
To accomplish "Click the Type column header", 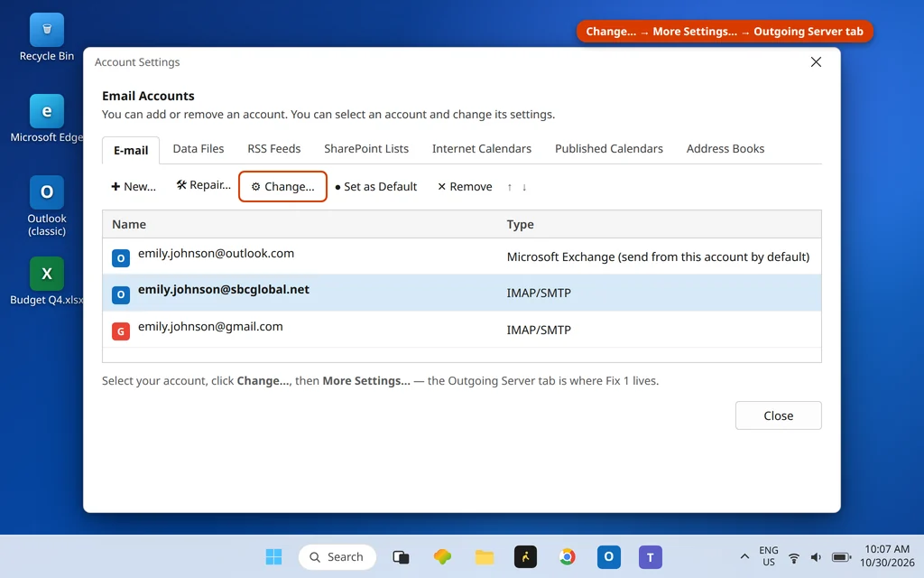I will (521, 224).
